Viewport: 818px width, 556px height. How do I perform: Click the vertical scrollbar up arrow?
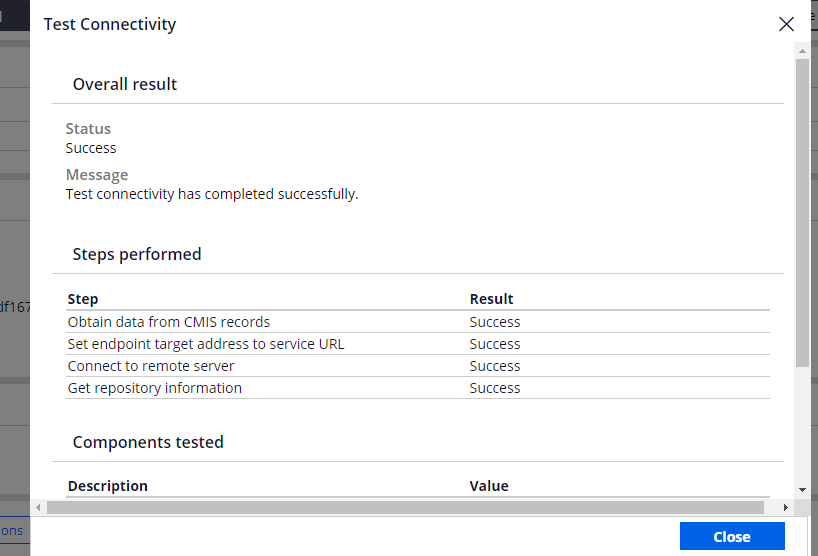802,50
